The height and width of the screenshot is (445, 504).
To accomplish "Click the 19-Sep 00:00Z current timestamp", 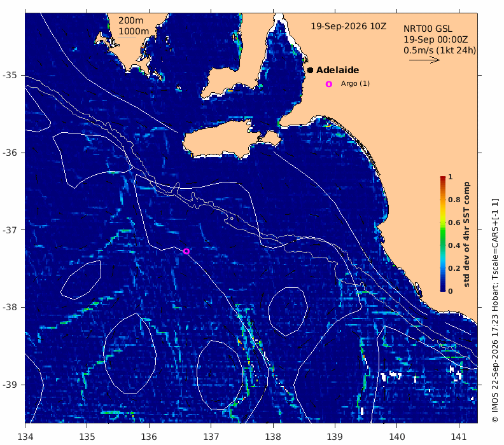I will (435, 40).
